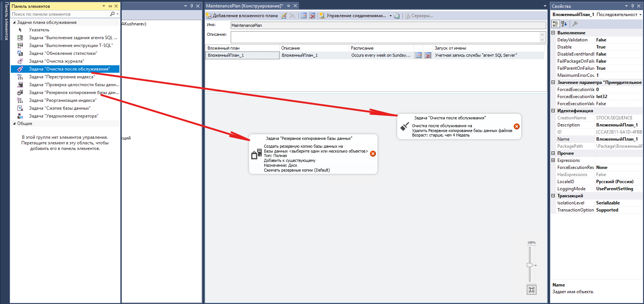The height and width of the screenshot is (304, 644).
Task: Switch properties to categorized view
Action: click(x=556, y=24)
